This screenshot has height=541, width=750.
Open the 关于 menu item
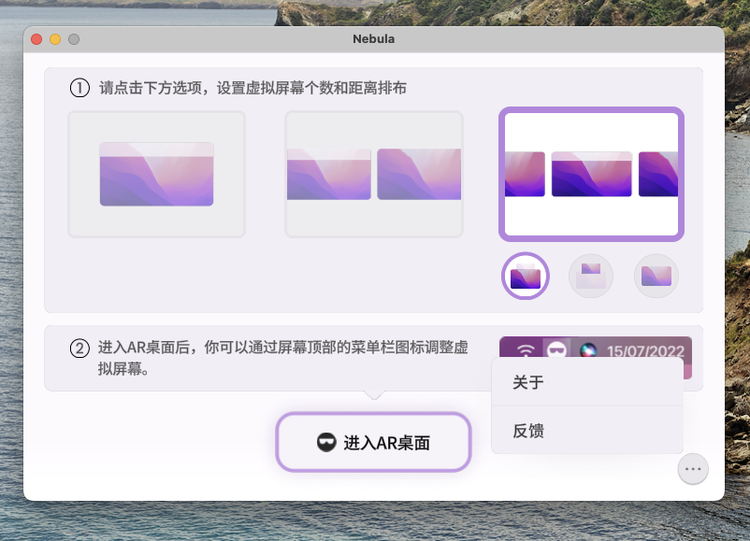(587, 382)
